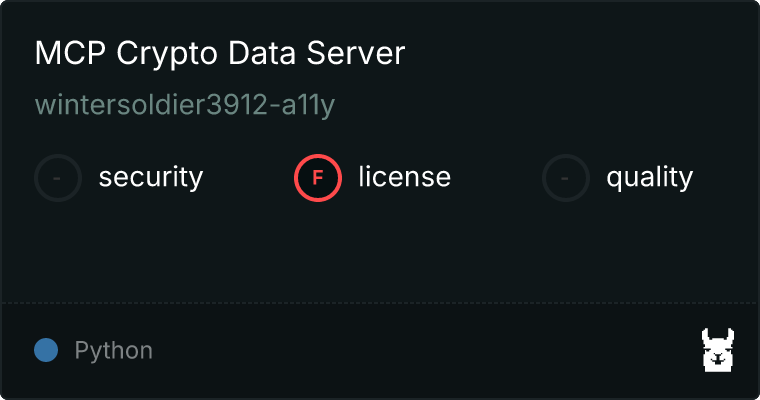Click the dotted divider above the footer
Image resolution: width=760 pixels, height=400 pixels.
380,302
